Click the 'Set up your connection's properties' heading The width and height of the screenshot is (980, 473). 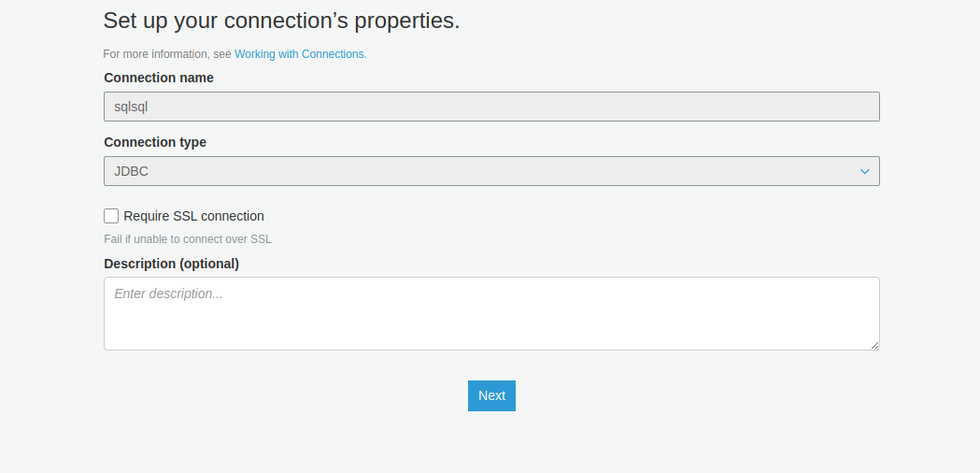tap(281, 21)
